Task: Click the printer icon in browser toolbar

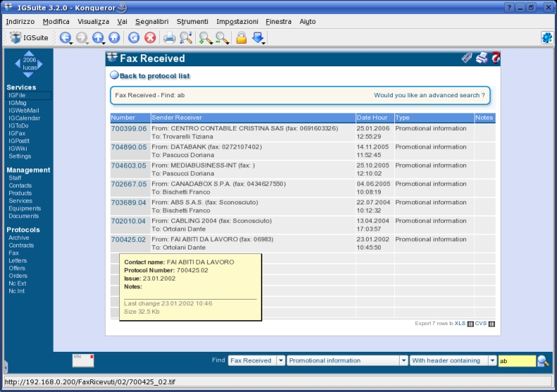Action: click(169, 37)
